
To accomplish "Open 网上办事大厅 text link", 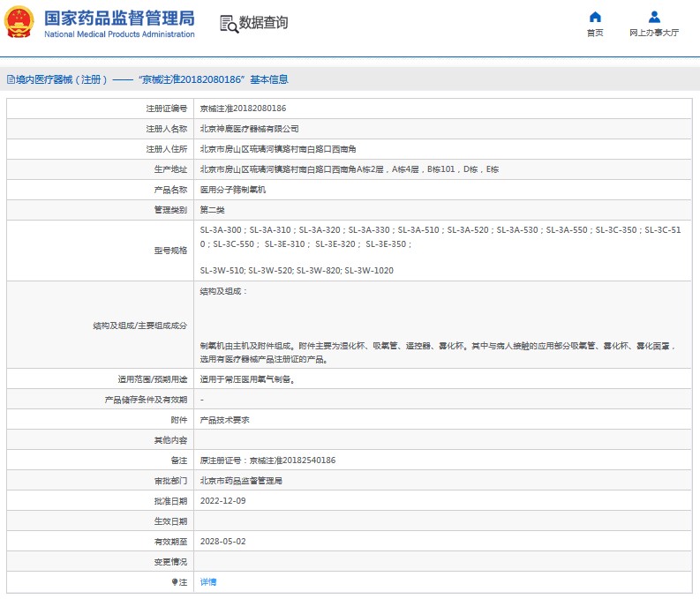I will (654, 33).
